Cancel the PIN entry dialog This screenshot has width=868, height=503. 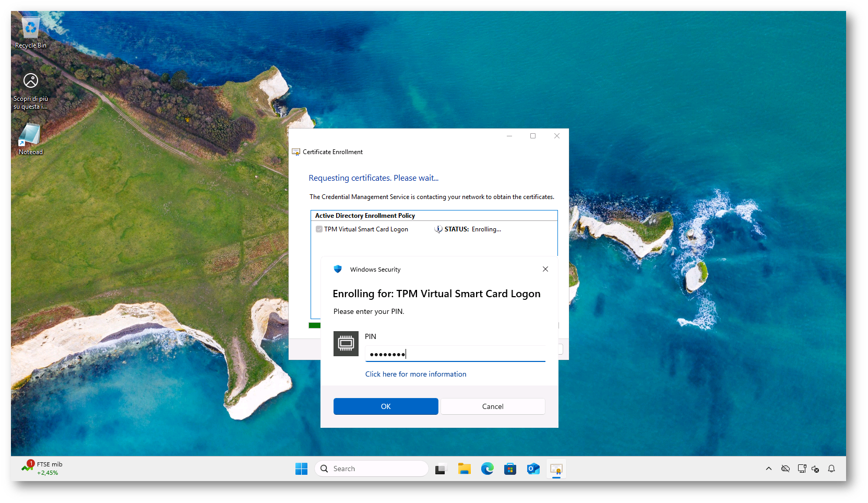pyautogui.click(x=493, y=406)
